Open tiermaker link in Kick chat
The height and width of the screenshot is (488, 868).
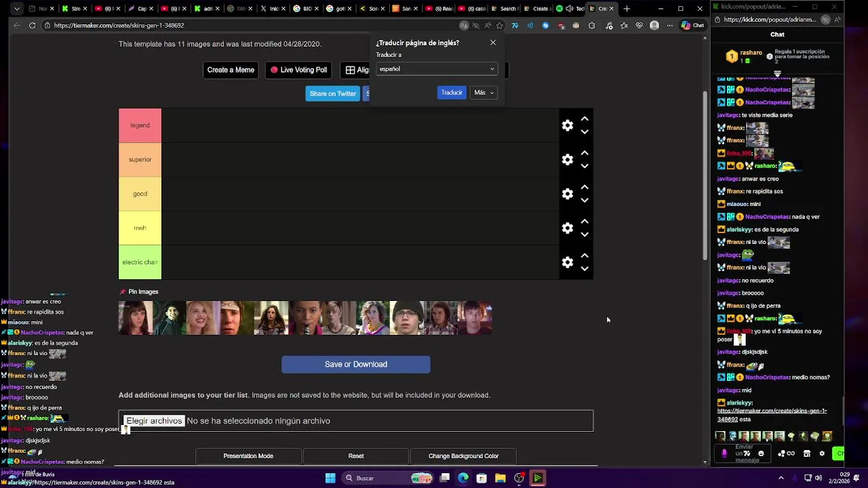click(772, 415)
